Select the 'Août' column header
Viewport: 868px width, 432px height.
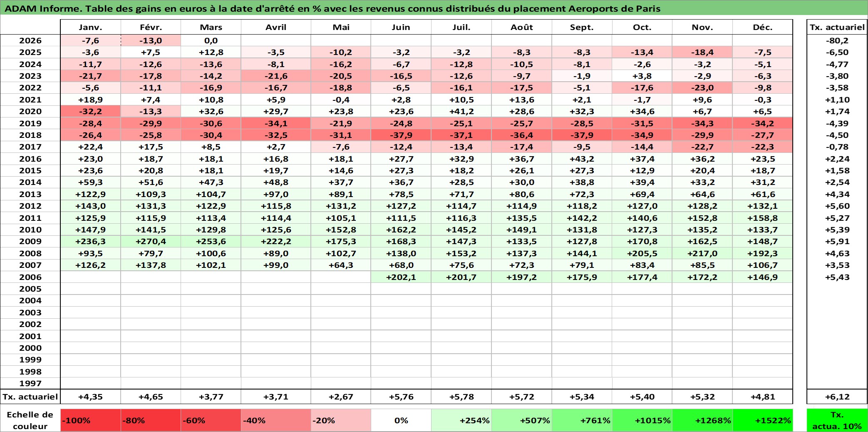[x=522, y=27]
